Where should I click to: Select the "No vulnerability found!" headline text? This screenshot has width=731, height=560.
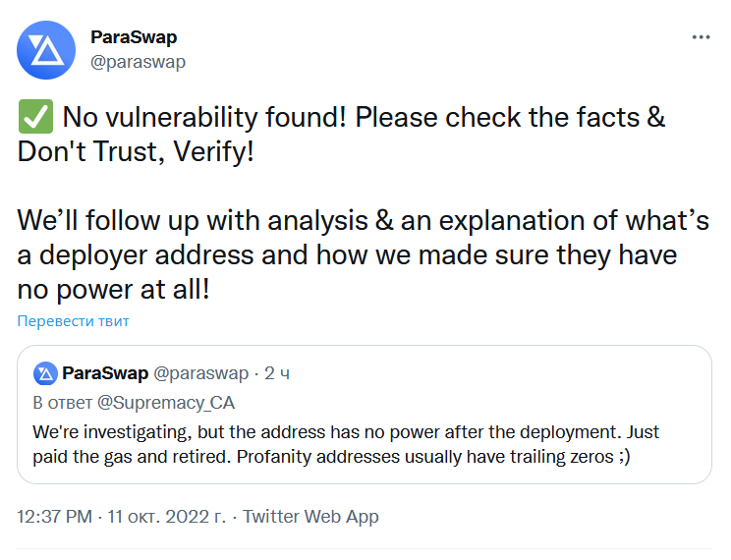204,117
